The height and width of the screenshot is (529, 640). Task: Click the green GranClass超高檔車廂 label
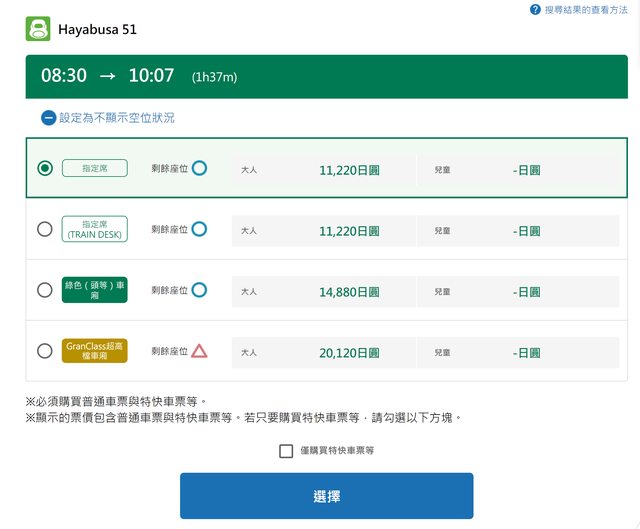[x=94, y=351]
